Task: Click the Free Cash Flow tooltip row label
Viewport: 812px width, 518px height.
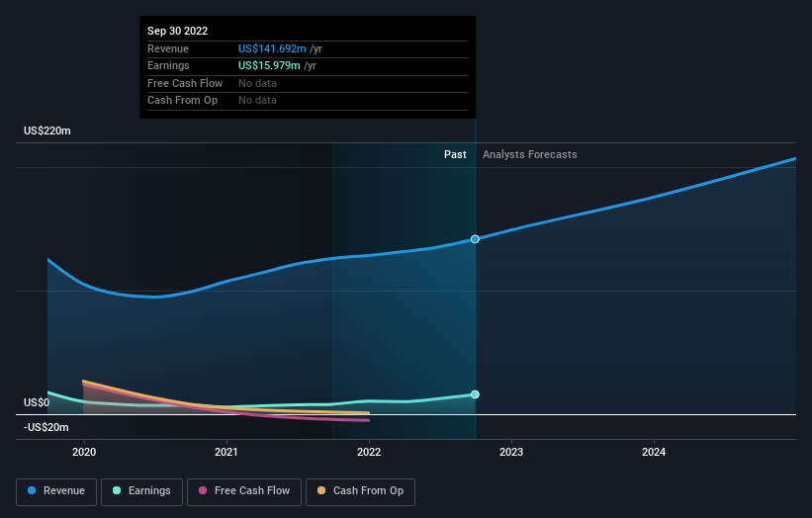Action: (x=185, y=83)
